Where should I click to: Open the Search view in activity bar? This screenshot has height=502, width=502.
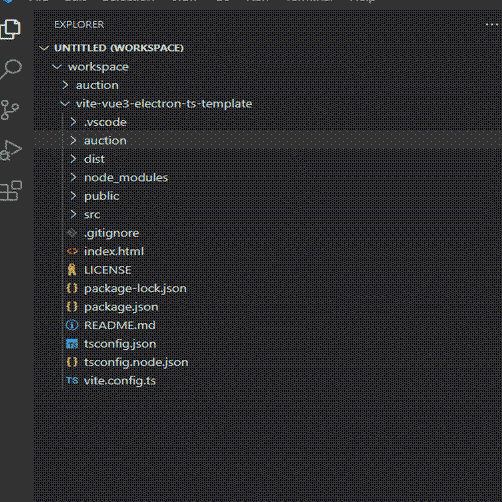pos(11,69)
